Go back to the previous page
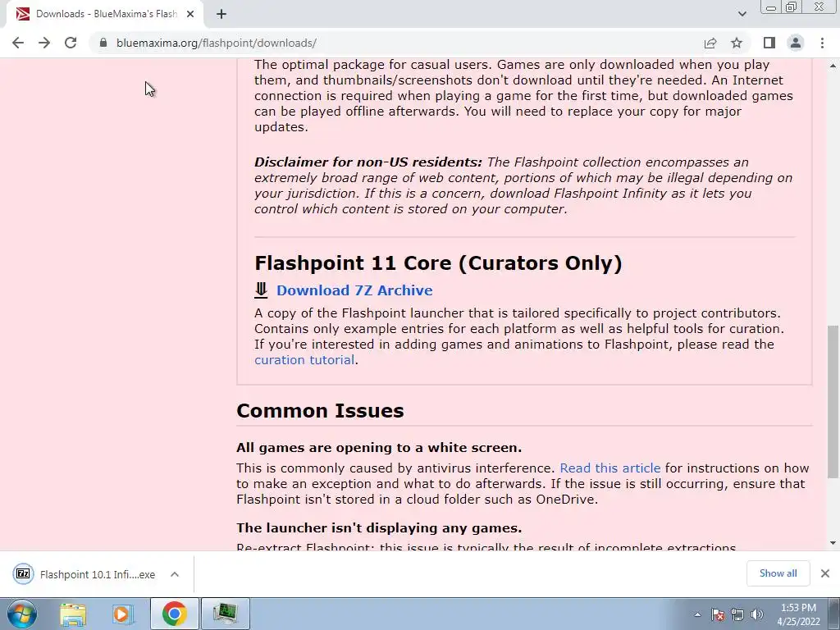The height and width of the screenshot is (630, 840). (18, 43)
